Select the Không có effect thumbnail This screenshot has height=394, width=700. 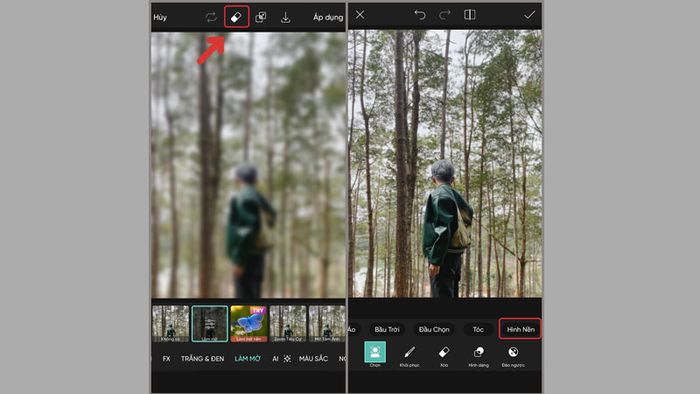pyautogui.click(x=171, y=323)
